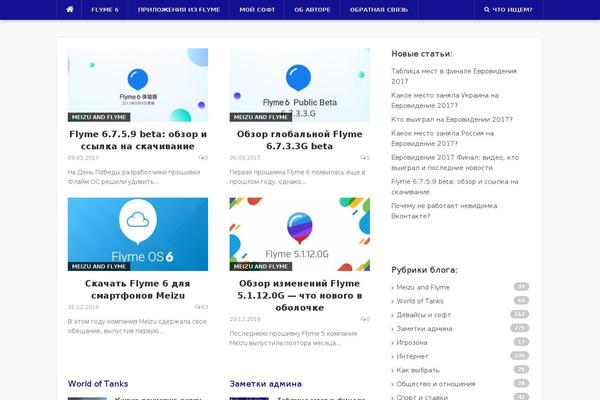This screenshot has height=400, width=600.
Task: Open title Скачать Flyme 6 для смартфонов Meizu
Action: point(138,289)
